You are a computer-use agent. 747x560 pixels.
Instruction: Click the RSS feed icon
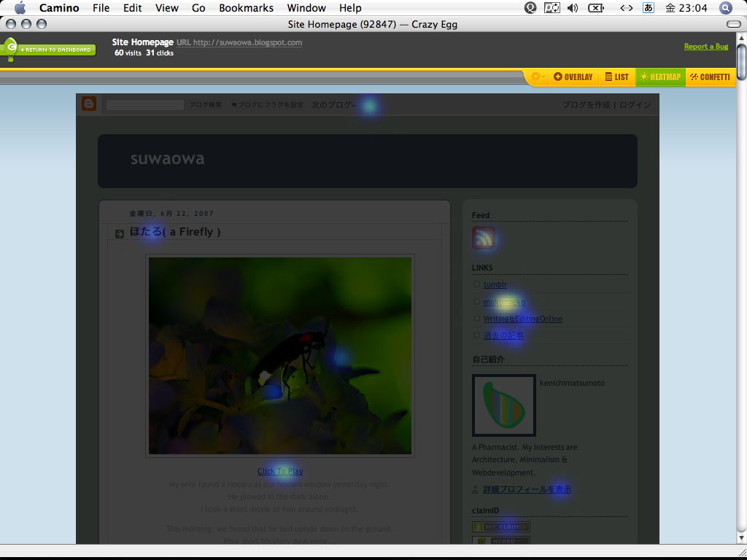coord(484,238)
